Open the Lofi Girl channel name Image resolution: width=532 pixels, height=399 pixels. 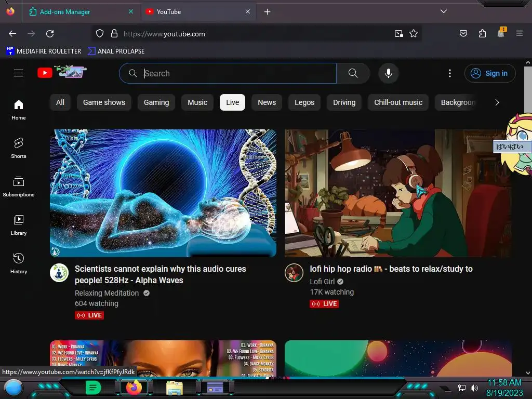(x=322, y=282)
